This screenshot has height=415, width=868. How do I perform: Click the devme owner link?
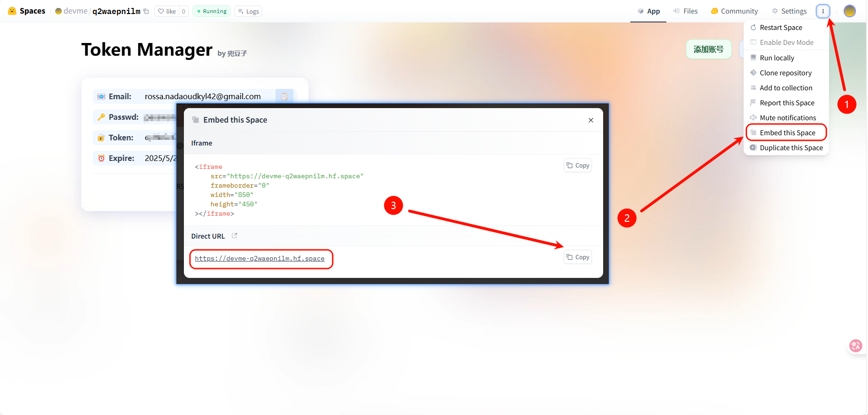(x=75, y=11)
